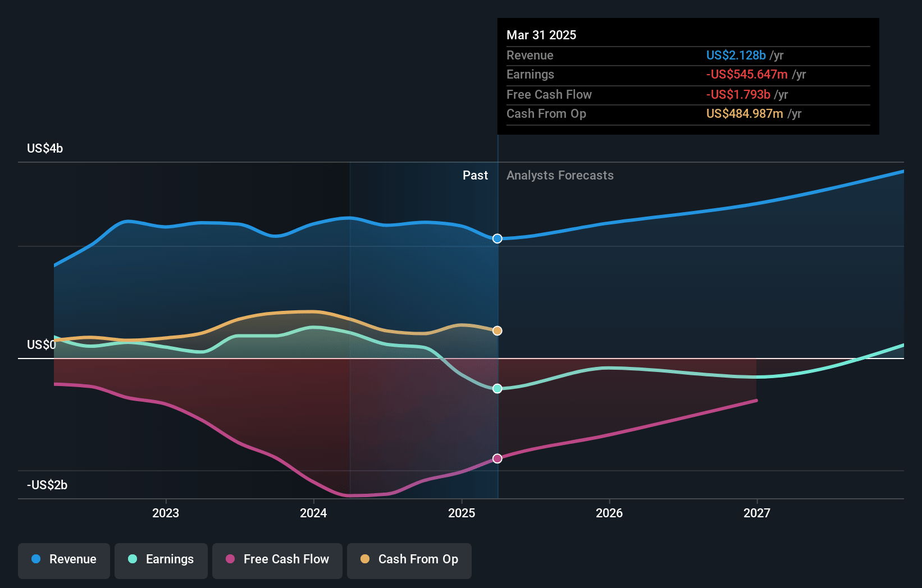Click the 2025 x-axis label
Image resolution: width=922 pixels, height=588 pixels.
(x=462, y=513)
